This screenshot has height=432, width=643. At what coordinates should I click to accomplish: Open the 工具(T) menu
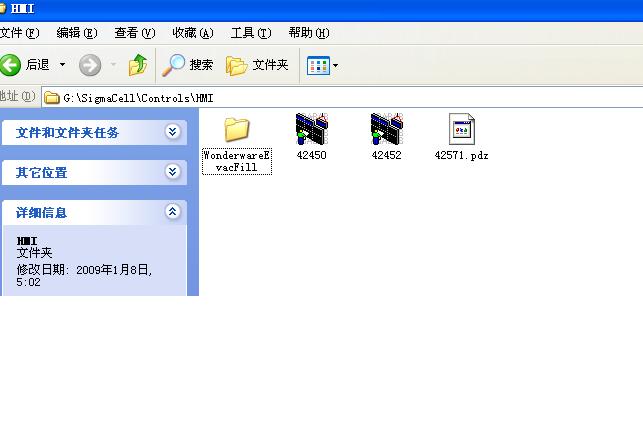coord(250,33)
